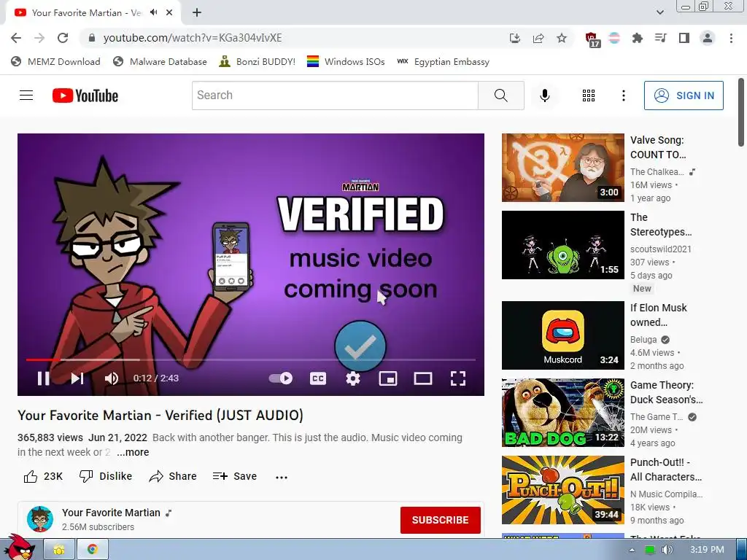Click the Dislike button

point(106,476)
